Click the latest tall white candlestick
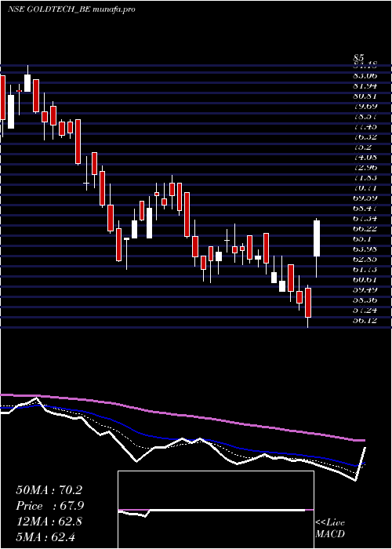Image resolution: width=392 pixels, height=549 pixels. (317, 238)
